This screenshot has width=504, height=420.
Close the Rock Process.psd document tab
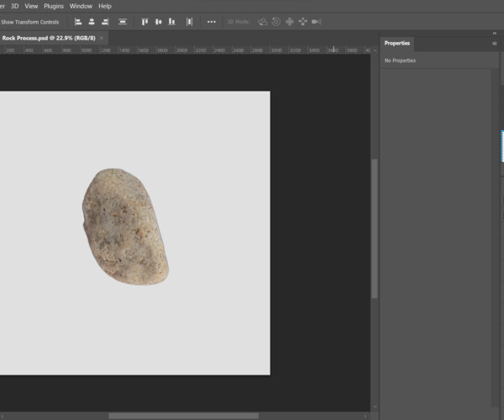102,38
